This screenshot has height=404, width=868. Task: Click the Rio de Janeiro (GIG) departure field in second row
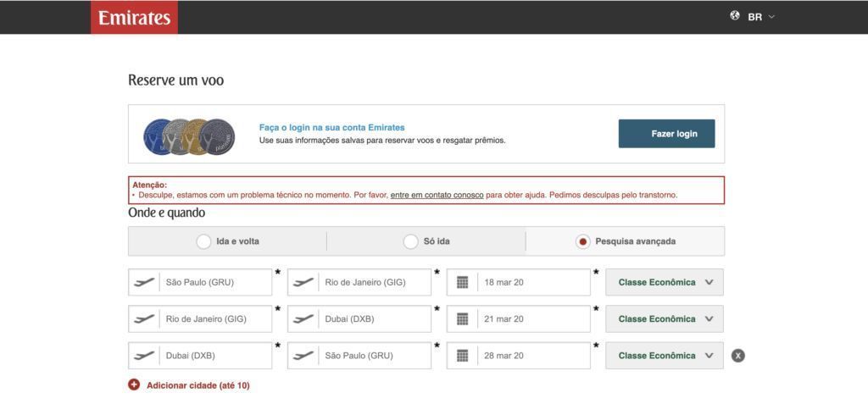pos(200,318)
